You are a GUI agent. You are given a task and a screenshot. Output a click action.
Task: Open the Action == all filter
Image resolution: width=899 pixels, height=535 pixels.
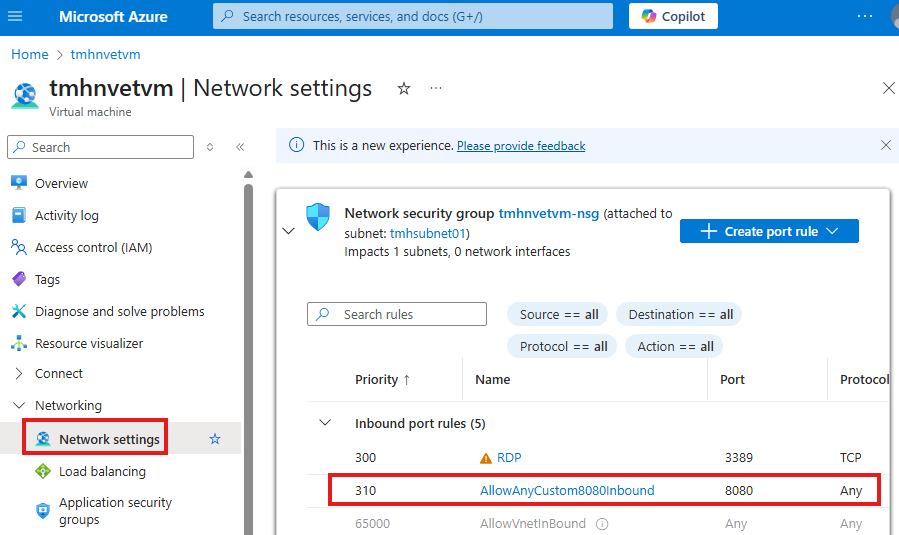pyautogui.click(x=675, y=346)
